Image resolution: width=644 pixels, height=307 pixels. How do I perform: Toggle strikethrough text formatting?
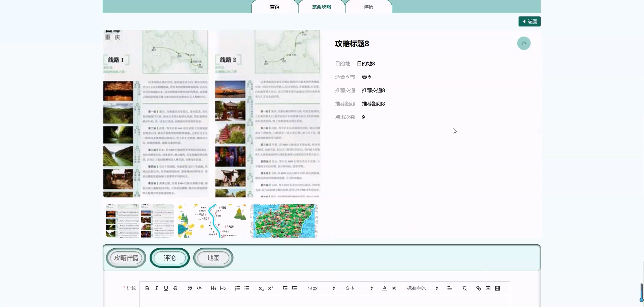(x=176, y=288)
